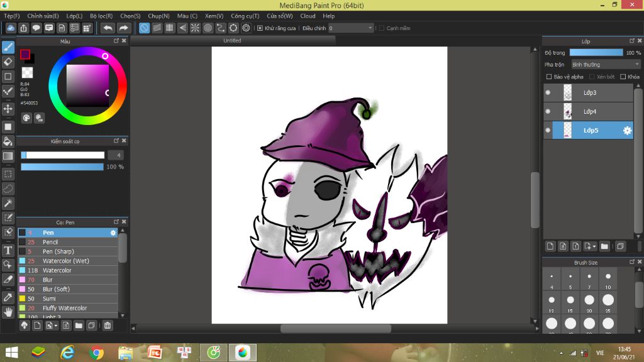Open Internet Explorer from the taskbar
Screen dimensions: 644x362
(67, 353)
